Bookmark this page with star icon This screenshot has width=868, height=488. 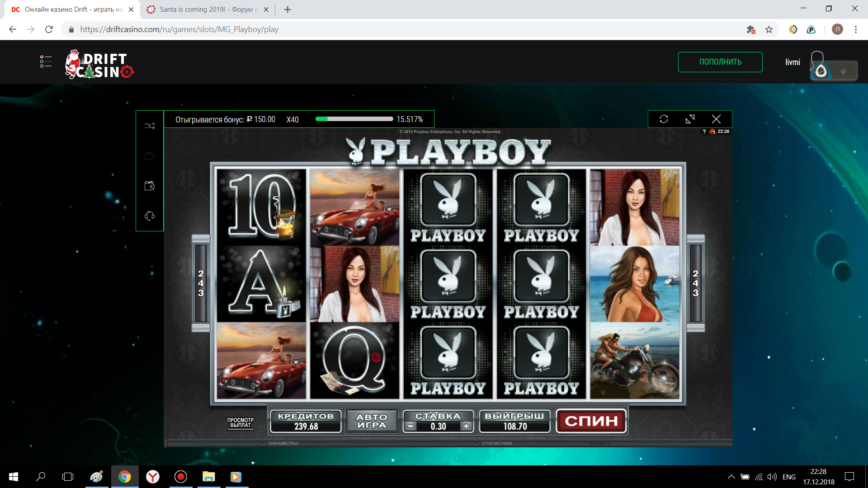769,29
